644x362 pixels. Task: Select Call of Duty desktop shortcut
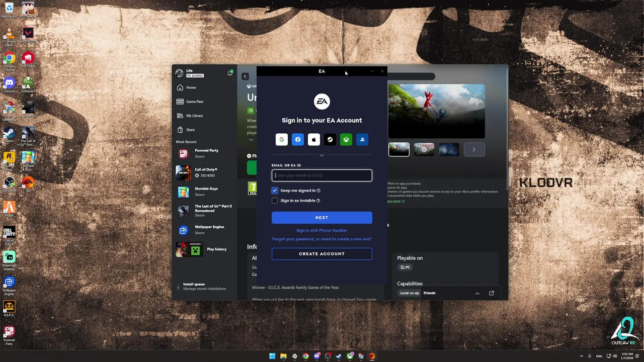click(x=9, y=235)
